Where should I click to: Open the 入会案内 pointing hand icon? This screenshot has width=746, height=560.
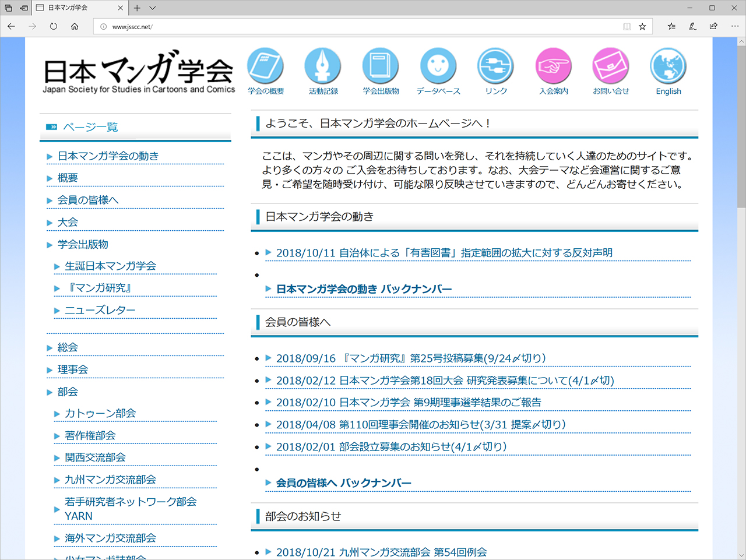pyautogui.click(x=553, y=66)
